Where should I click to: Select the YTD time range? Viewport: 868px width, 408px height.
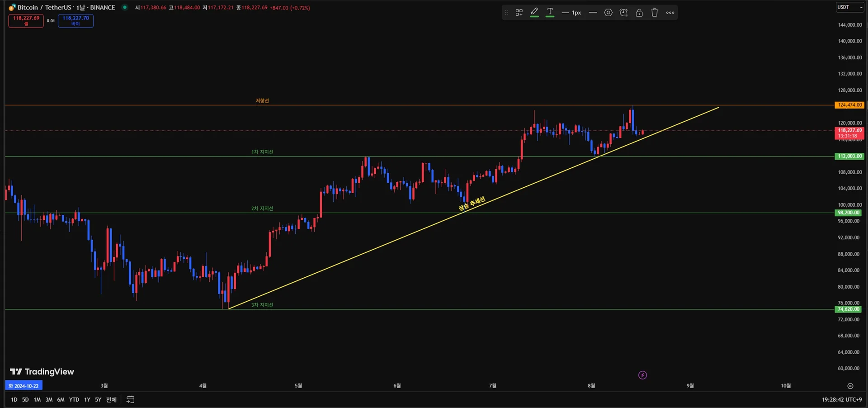point(74,400)
